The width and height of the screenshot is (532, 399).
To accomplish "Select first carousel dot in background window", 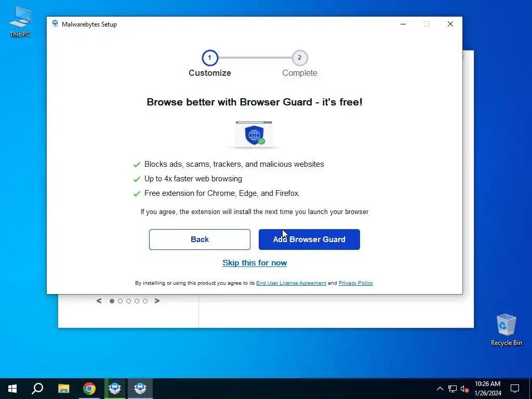I will 112,301.
